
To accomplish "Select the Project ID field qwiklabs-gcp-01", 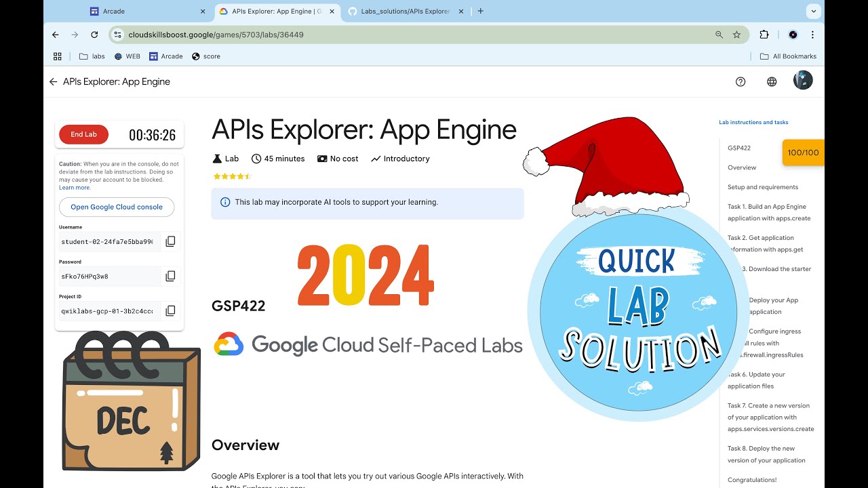I will (110, 310).
